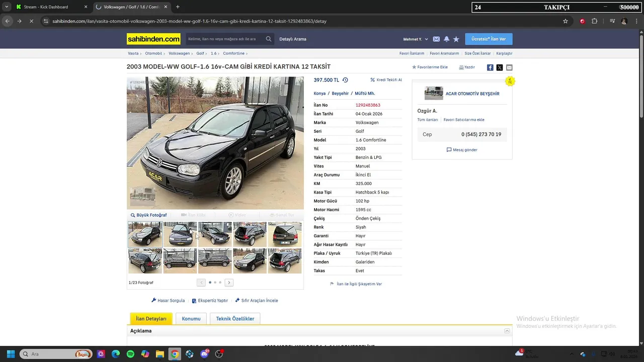Click listing number 1292483863

(368, 105)
